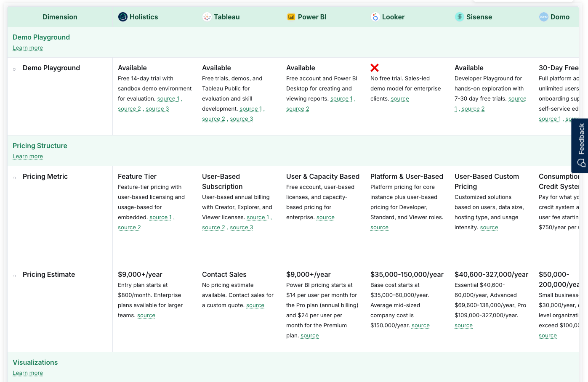588x382 pixels.
Task: Open source link in Looker Demo Playground cell
Action: click(x=400, y=99)
